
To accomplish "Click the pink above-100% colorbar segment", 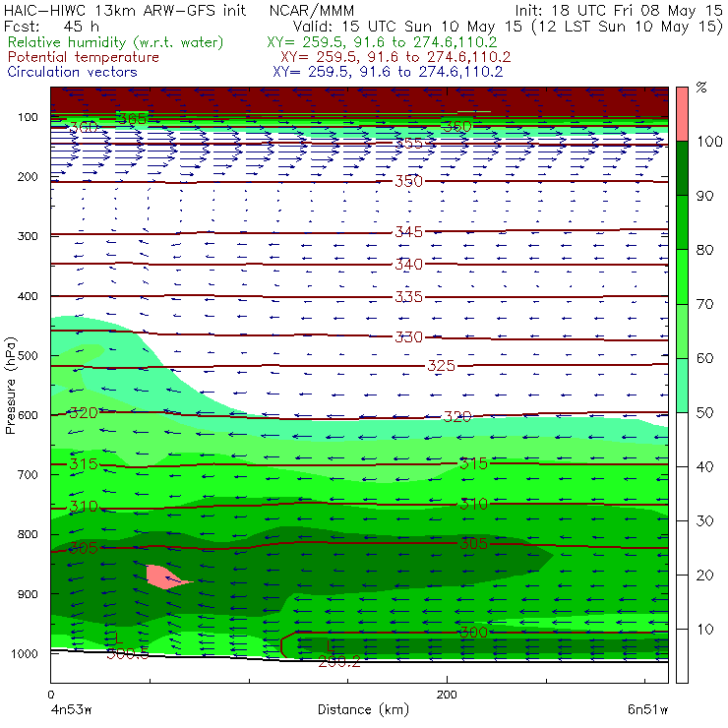I will 682,114.
